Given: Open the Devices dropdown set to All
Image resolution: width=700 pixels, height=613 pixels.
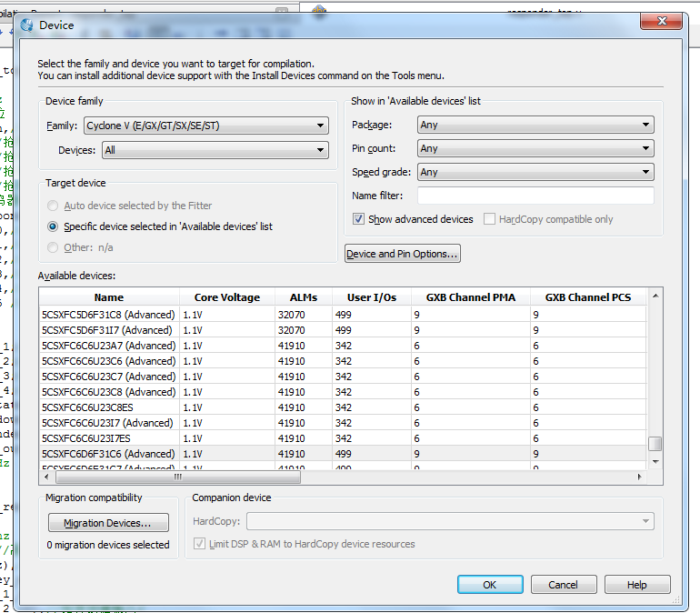Looking at the screenshot, I should point(215,150).
